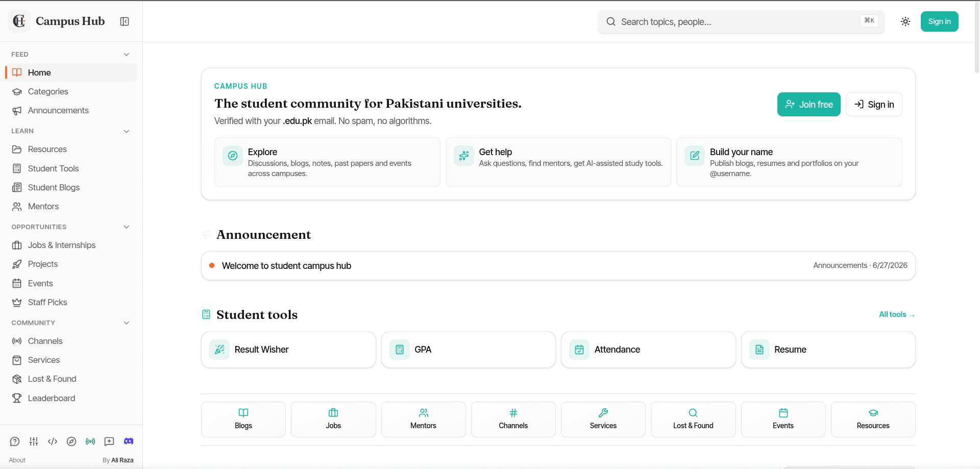Open Announcements in the sidebar
The image size is (980, 469).
(71, 111)
